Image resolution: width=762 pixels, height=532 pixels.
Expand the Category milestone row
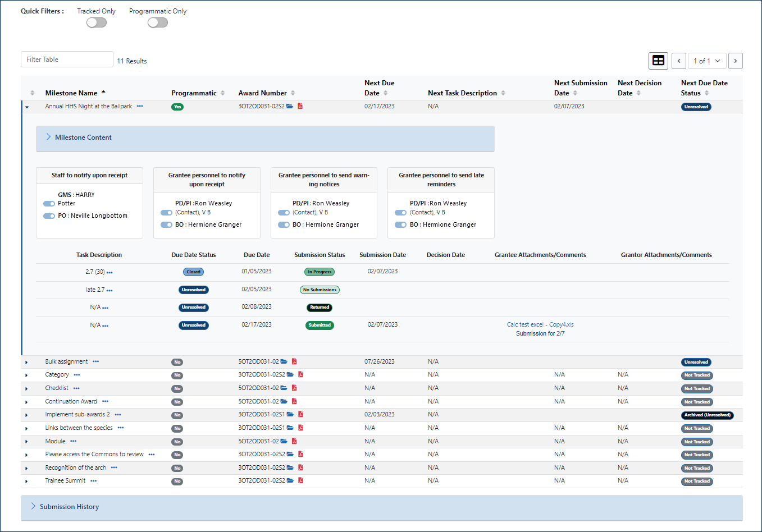coord(26,375)
